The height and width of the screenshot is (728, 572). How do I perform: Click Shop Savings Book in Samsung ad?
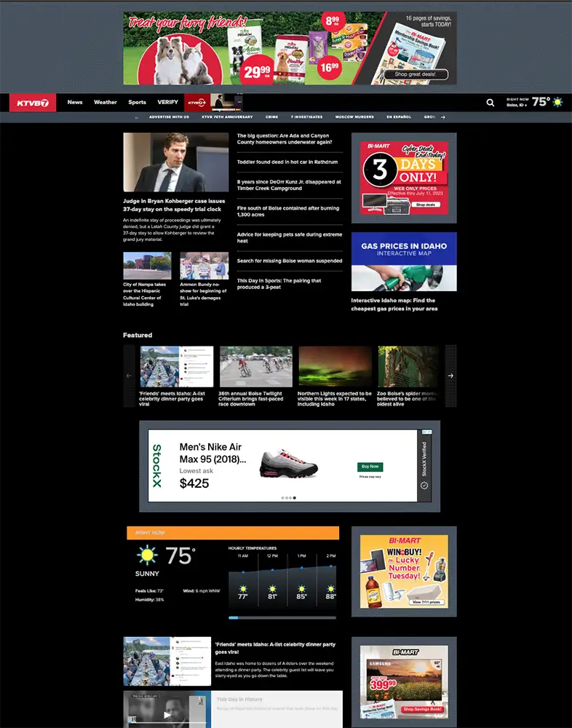pyautogui.click(x=423, y=709)
